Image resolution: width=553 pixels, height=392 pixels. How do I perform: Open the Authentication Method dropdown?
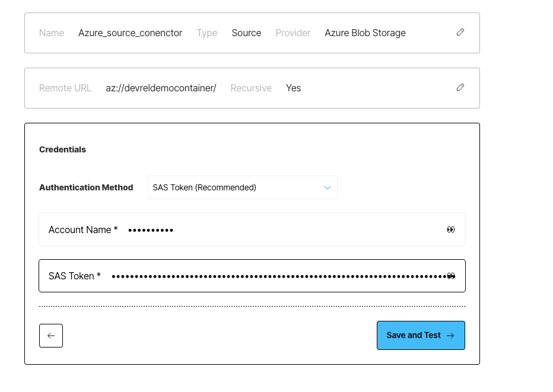point(243,187)
